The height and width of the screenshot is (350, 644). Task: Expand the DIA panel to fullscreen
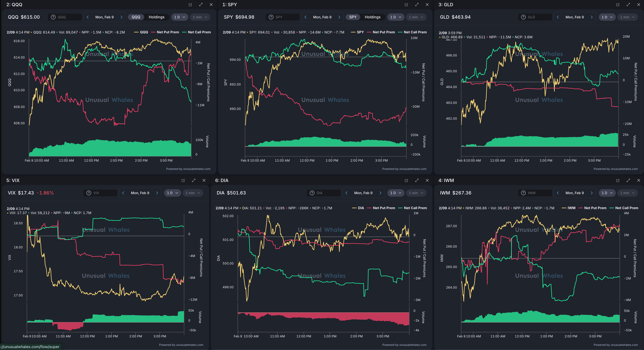(417, 180)
